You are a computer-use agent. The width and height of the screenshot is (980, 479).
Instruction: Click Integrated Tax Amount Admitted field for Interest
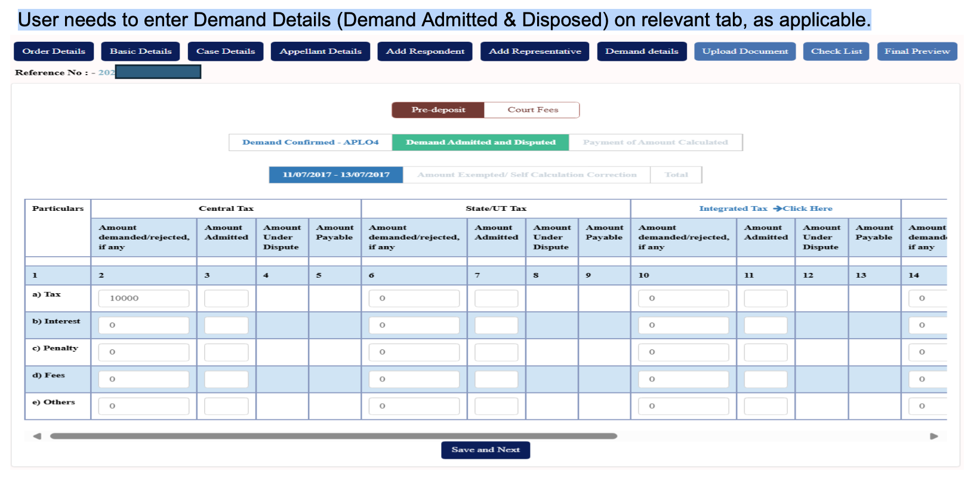click(766, 325)
